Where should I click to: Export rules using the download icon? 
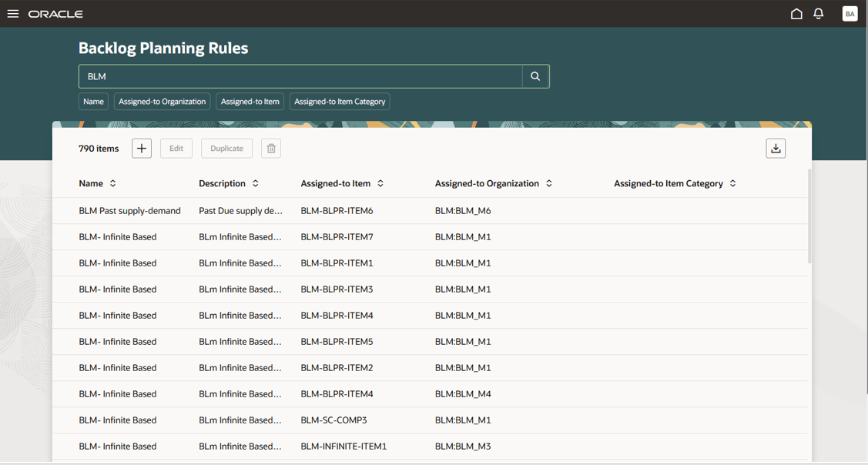click(x=776, y=148)
